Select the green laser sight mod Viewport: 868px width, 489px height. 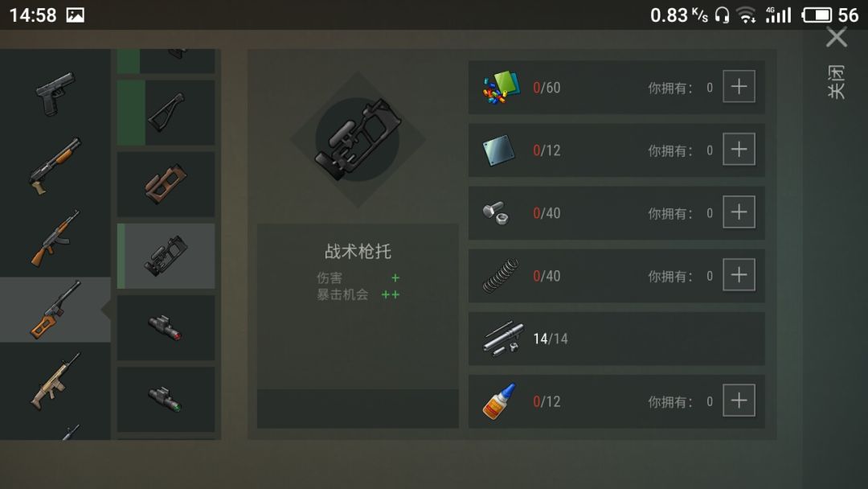pos(166,399)
